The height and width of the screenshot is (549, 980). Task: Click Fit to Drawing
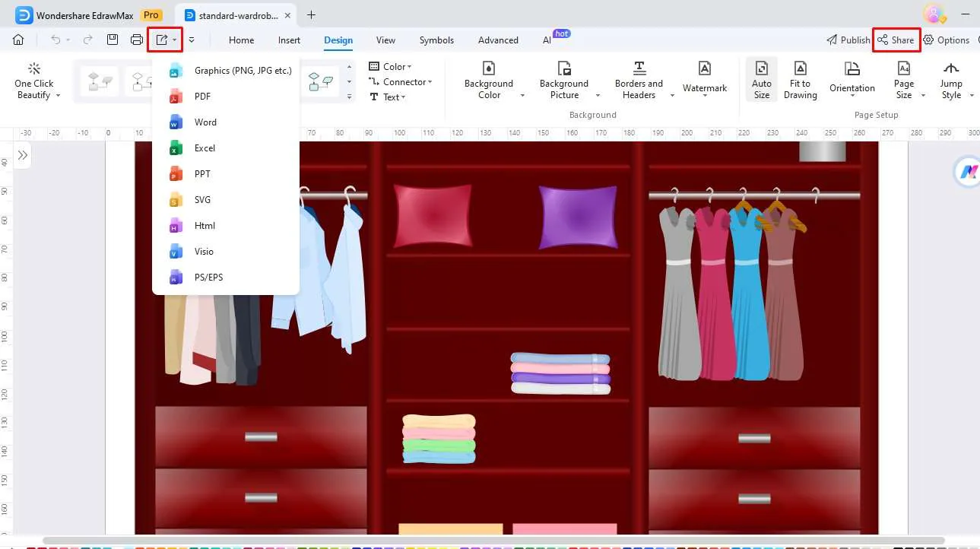(x=800, y=80)
